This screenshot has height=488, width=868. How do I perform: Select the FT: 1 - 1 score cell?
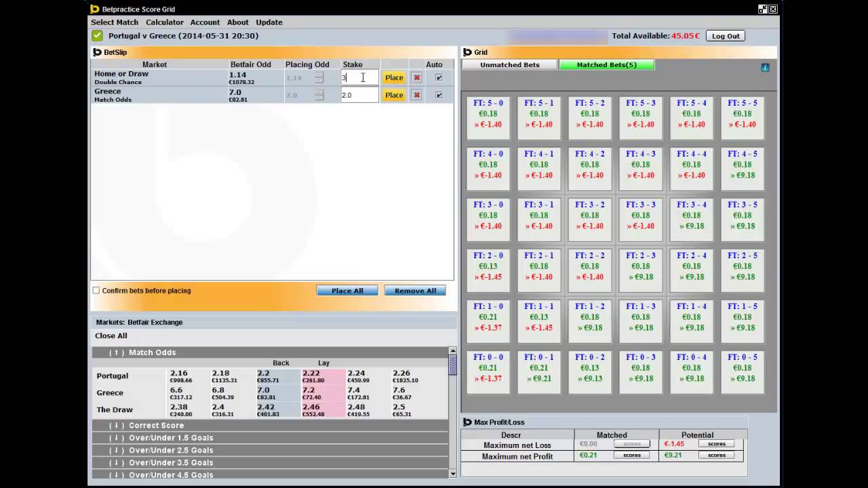pyautogui.click(x=539, y=321)
